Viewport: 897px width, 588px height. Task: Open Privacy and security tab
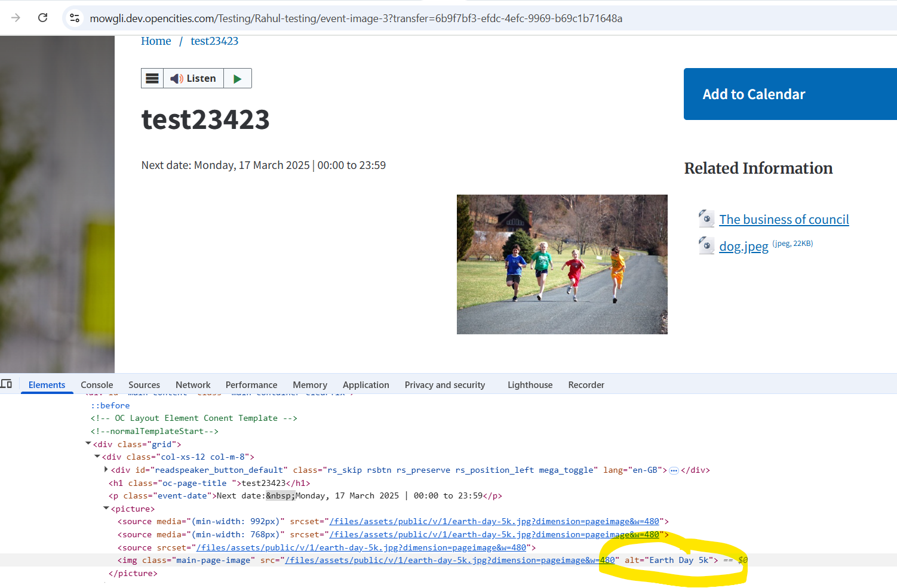pyautogui.click(x=445, y=385)
